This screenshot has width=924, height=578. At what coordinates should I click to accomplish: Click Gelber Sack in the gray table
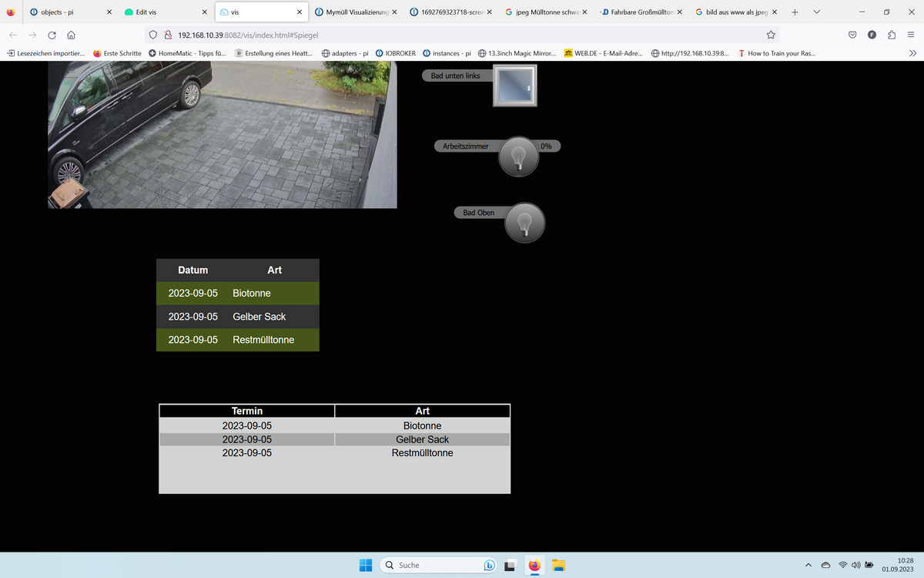tap(423, 439)
